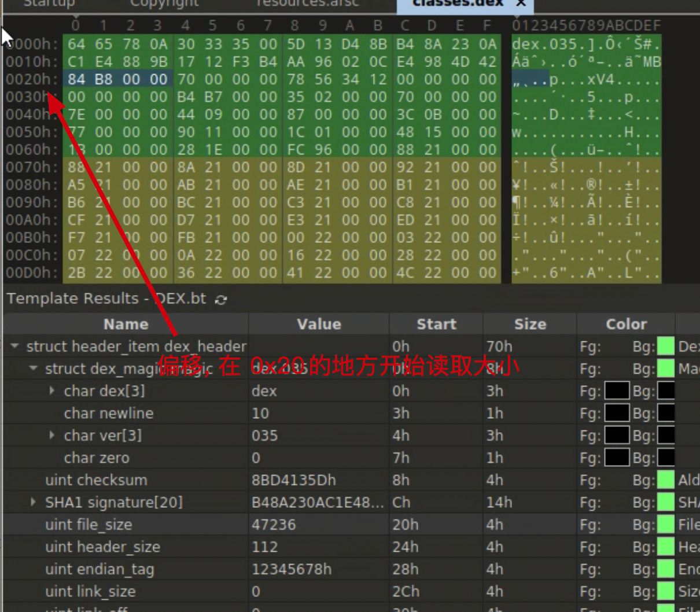
Task: Open the Bg green swatch of SHA1 signature row
Action: coord(666,502)
